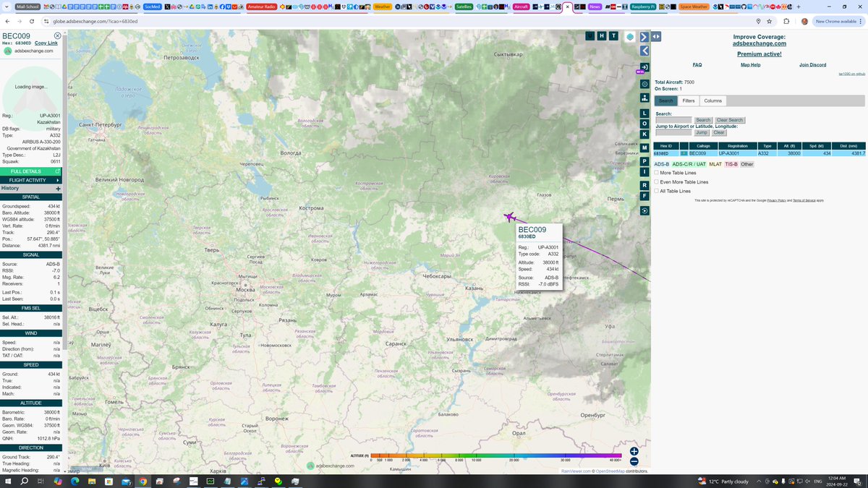Click the BEC009 aircraft icon on map
Screen dimensions: 868x488
click(509, 216)
